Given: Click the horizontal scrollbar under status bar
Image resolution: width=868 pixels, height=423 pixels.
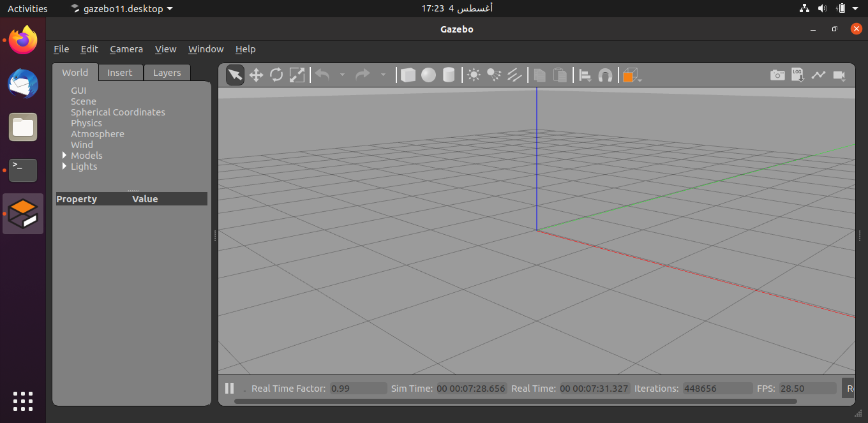Looking at the screenshot, I should pos(516,401).
